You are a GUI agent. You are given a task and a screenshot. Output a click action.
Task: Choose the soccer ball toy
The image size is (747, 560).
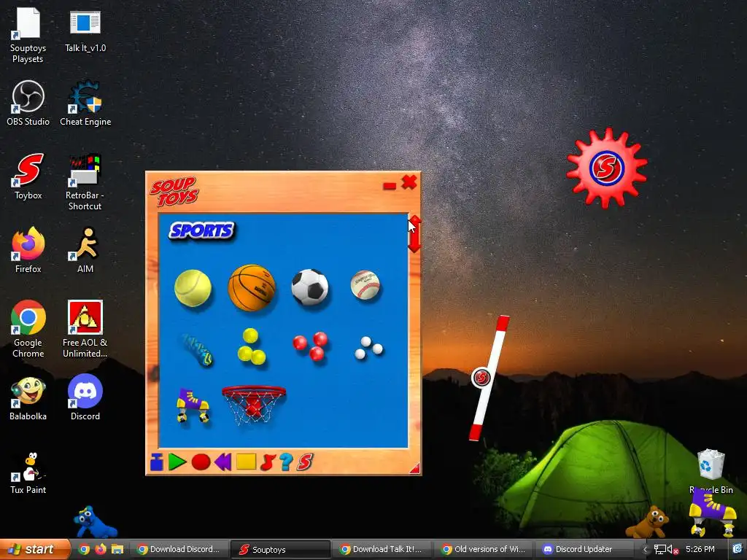point(309,287)
